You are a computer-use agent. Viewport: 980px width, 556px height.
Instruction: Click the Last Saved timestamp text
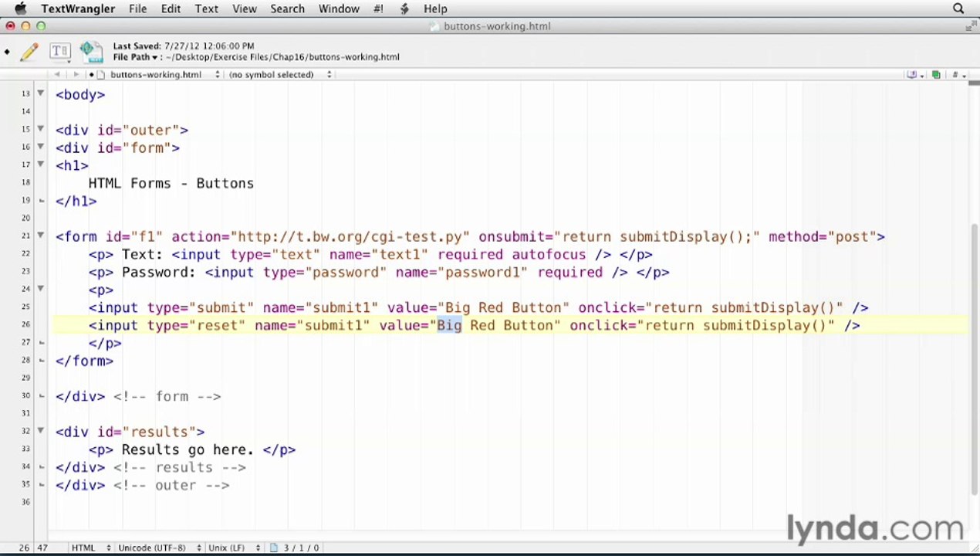(184, 46)
